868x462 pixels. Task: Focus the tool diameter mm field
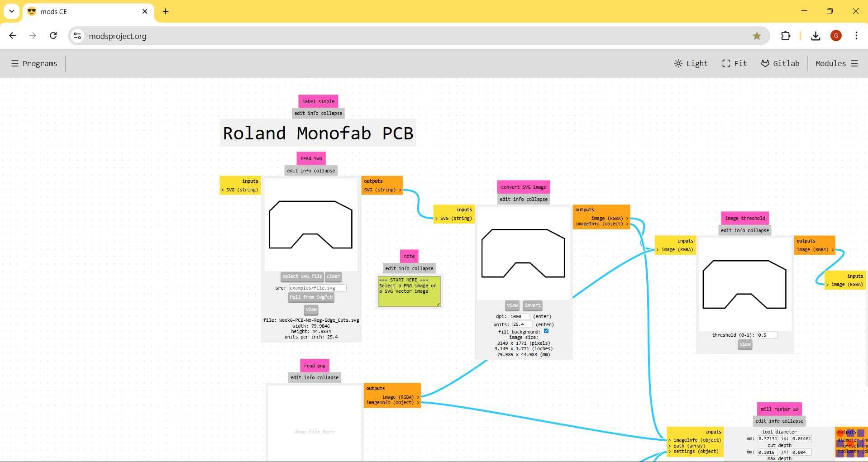[x=768, y=438]
